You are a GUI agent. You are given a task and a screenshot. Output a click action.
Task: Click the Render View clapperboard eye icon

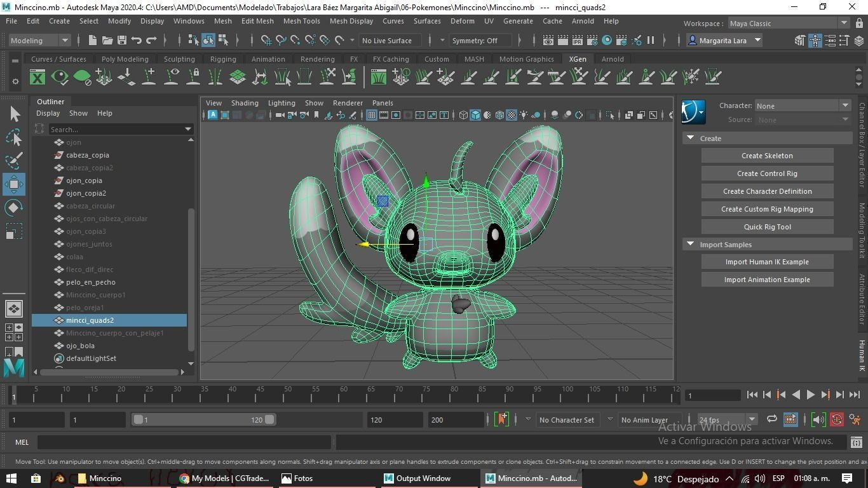click(x=548, y=40)
